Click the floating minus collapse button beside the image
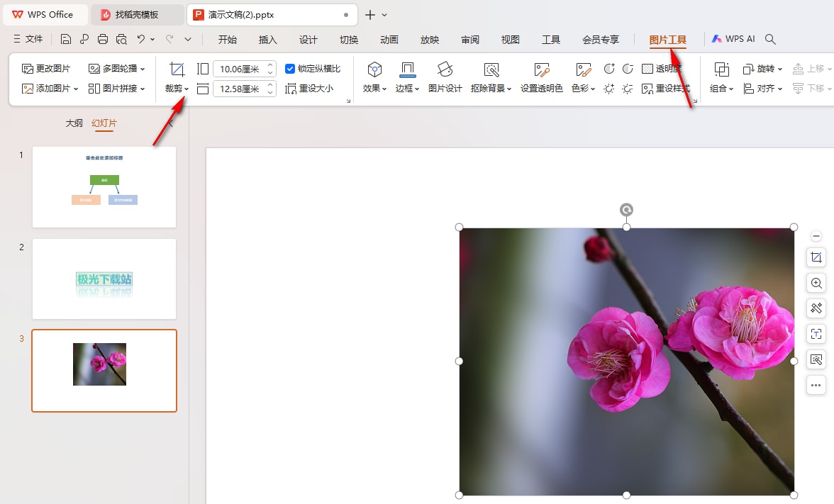This screenshot has height=504, width=834. [816, 236]
